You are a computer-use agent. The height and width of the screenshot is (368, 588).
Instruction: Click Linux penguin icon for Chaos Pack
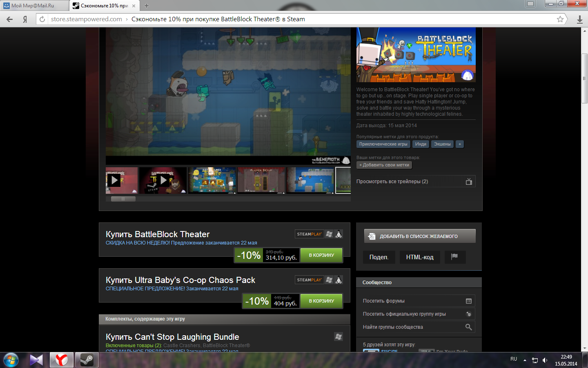[x=339, y=280]
